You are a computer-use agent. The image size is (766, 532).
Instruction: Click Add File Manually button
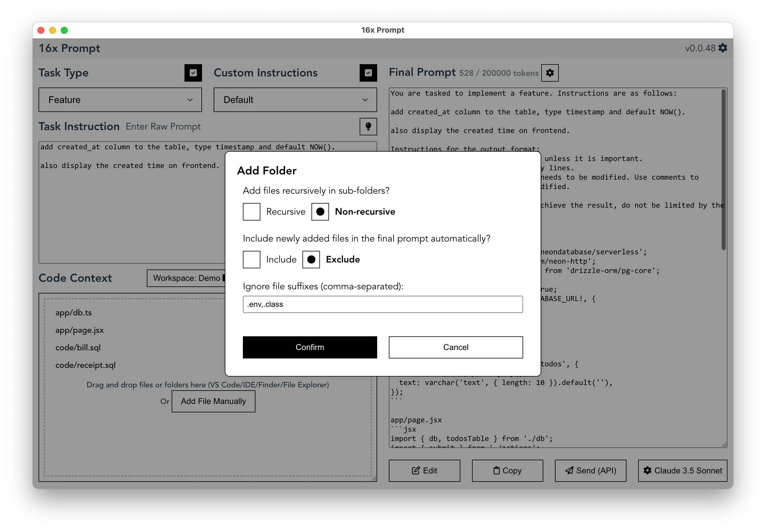(x=213, y=401)
